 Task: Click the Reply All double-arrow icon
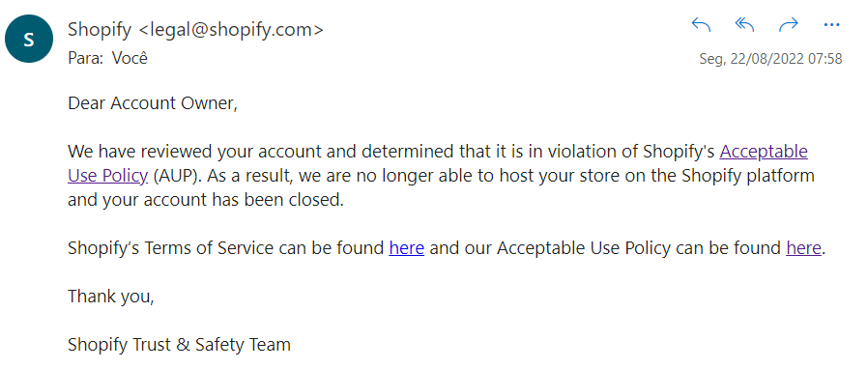(x=744, y=25)
